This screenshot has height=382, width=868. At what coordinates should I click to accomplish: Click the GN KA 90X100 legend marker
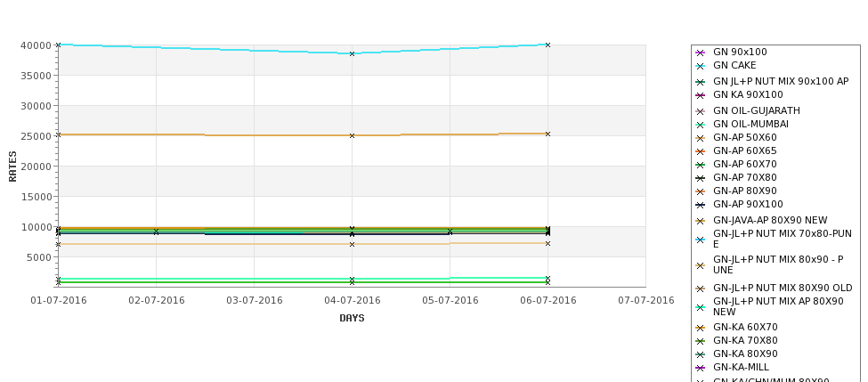tap(701, 96)
